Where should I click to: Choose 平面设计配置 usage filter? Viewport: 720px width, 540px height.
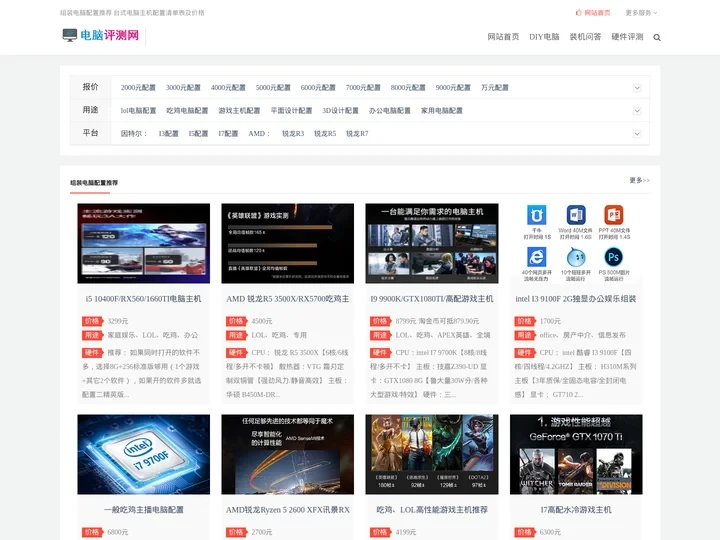[291, 111]
